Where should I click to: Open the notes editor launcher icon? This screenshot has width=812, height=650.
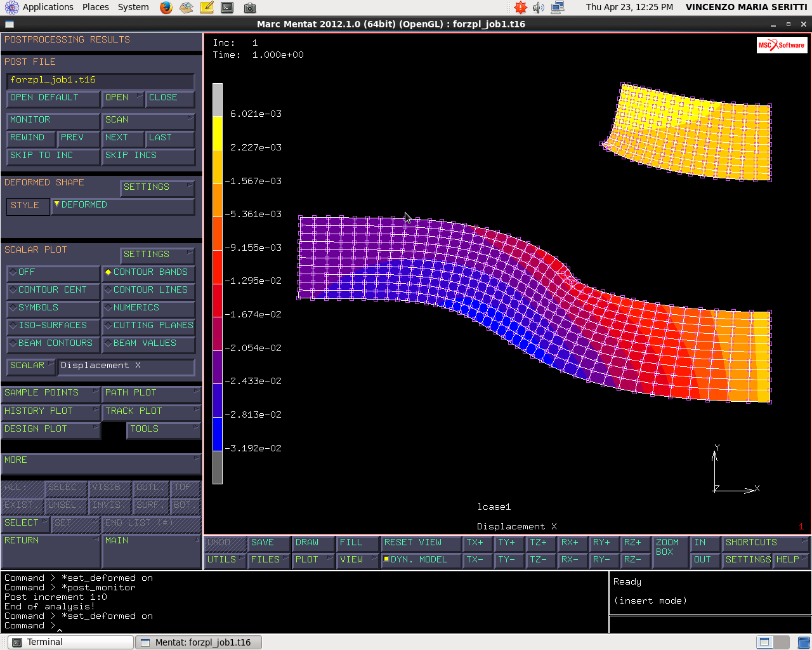point(207,8)
